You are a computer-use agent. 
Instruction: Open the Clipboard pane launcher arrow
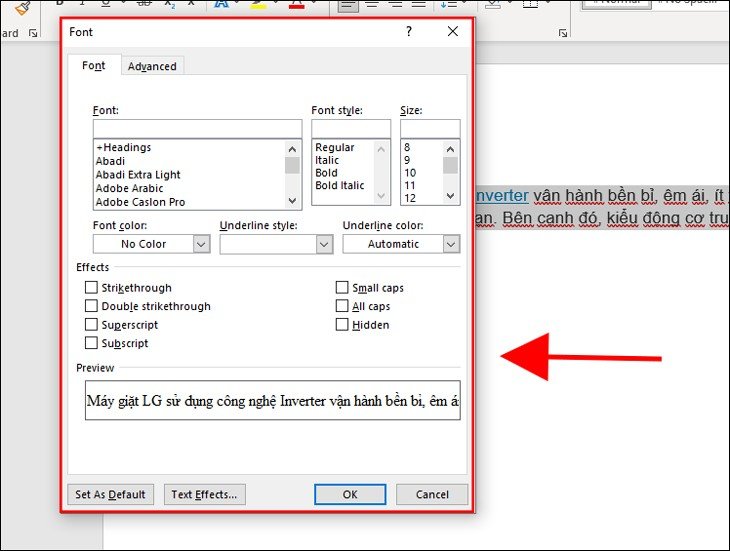pos(33,33)
